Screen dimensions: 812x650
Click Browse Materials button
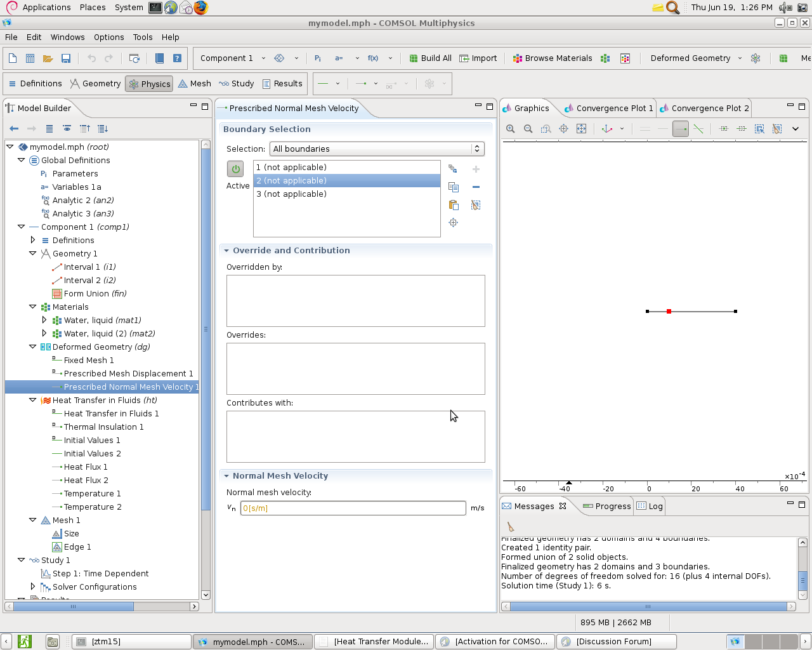553,58
